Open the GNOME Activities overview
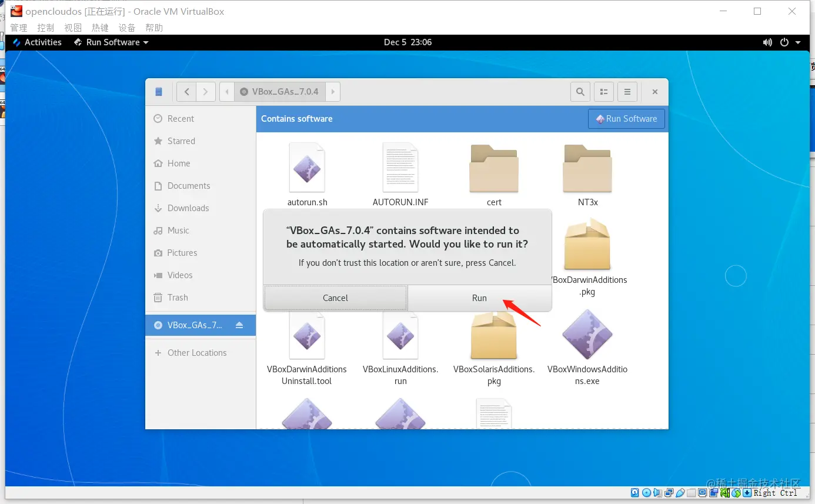The height and width of the screenshot is (504, 815). [x=37, y=42]
